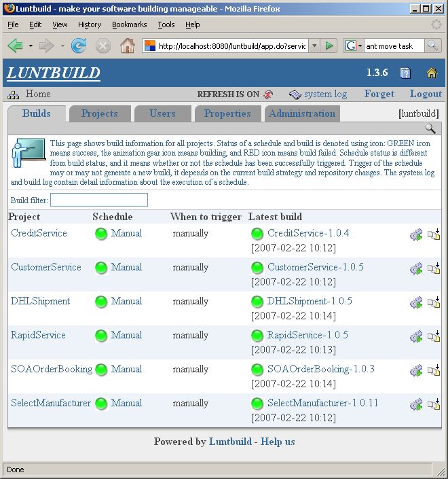Toggle the REFRESH IS ON auto-refresh icon
Image resolution: width=448 pixels, height=479 pixels.
269,94
